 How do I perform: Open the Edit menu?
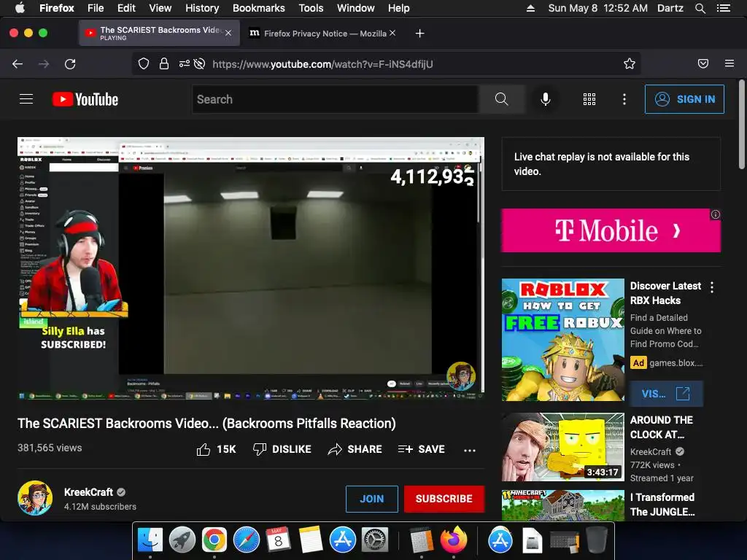pos(126,8)
